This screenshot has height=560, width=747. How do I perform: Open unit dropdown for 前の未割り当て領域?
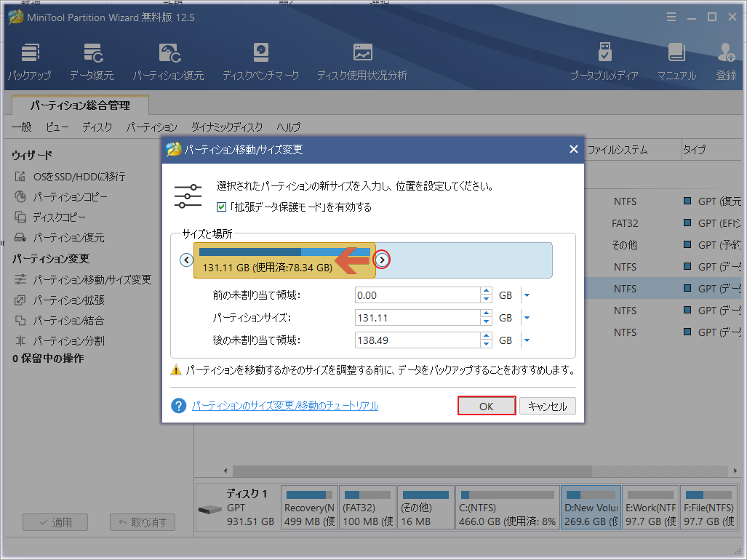click(x=527, y=295)
